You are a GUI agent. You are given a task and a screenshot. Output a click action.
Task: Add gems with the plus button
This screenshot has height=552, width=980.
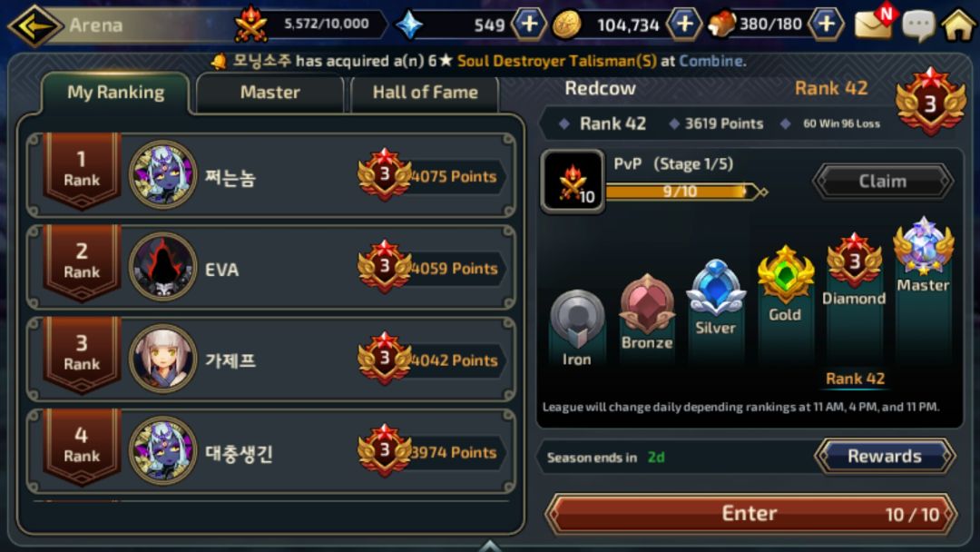[x=529, y=25]
